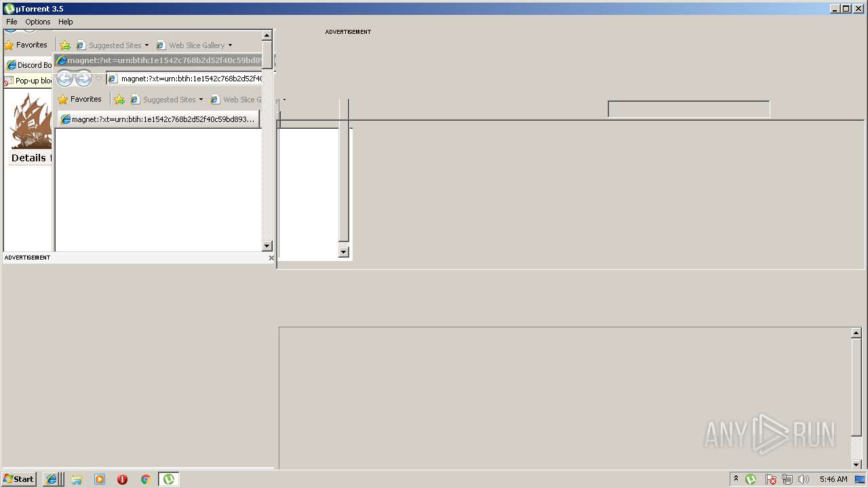
Task: Switch to the uTorrent taskbar button
Action: coord(169,479)
